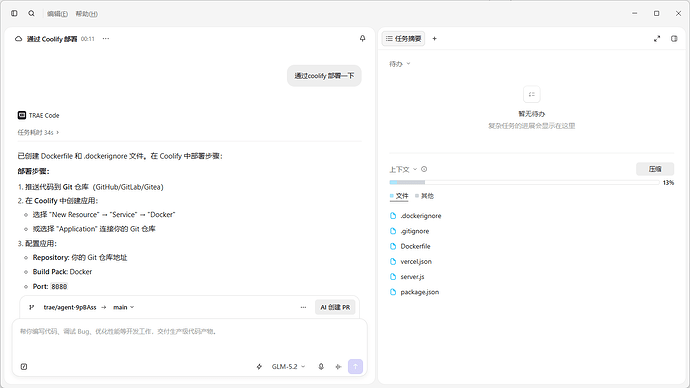Click the AI 创建 PR button
690x388 pixels.
(x=335, y=307)
